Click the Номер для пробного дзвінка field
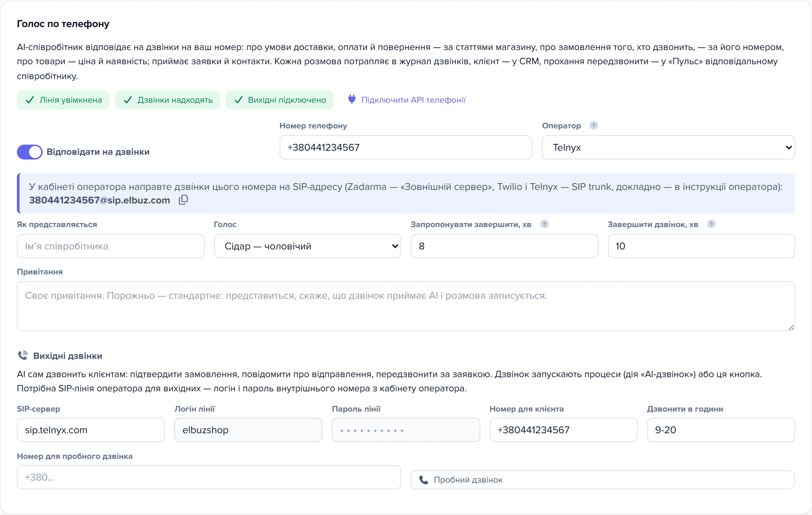Image resolution: width=812 pixels, height=515 pixels. click(209, 477)
